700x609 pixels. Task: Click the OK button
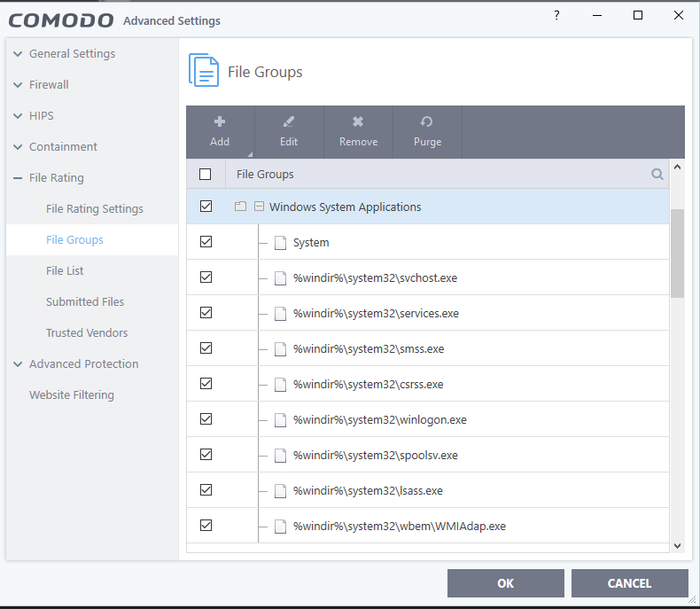point(506,583)
